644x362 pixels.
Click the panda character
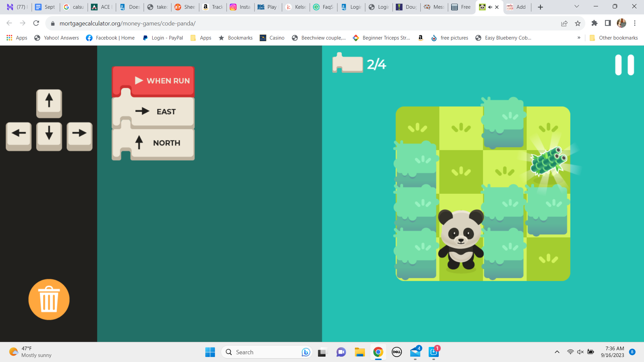click(x=461, y=239)
